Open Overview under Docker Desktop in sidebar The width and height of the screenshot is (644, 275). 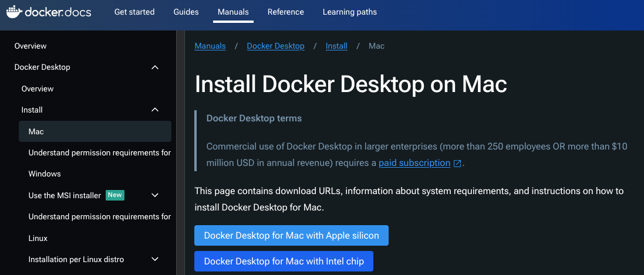pyautogui.click(x=38, y=89)
